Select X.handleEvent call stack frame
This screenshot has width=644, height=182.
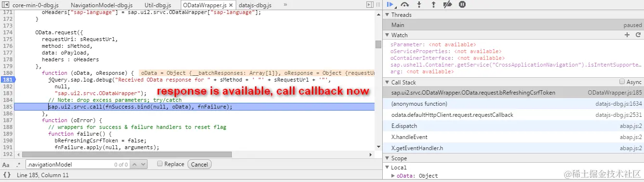[513, 137]
